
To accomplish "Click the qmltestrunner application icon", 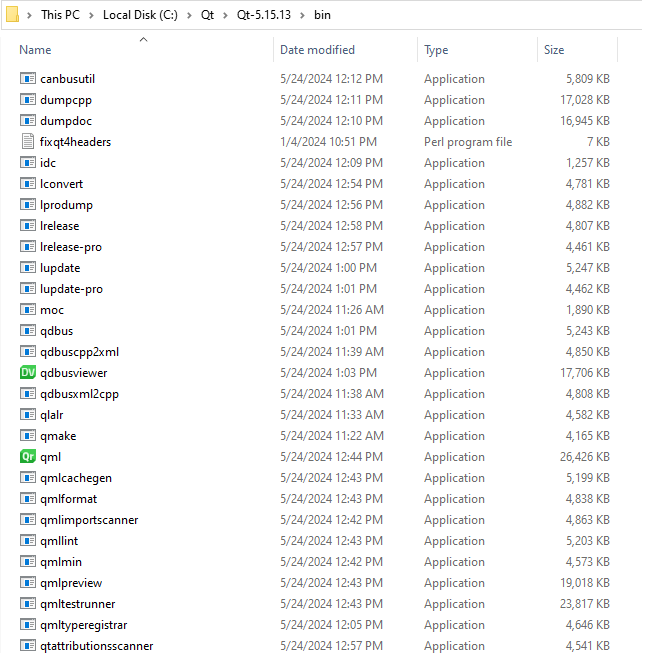I will (28, 604).
